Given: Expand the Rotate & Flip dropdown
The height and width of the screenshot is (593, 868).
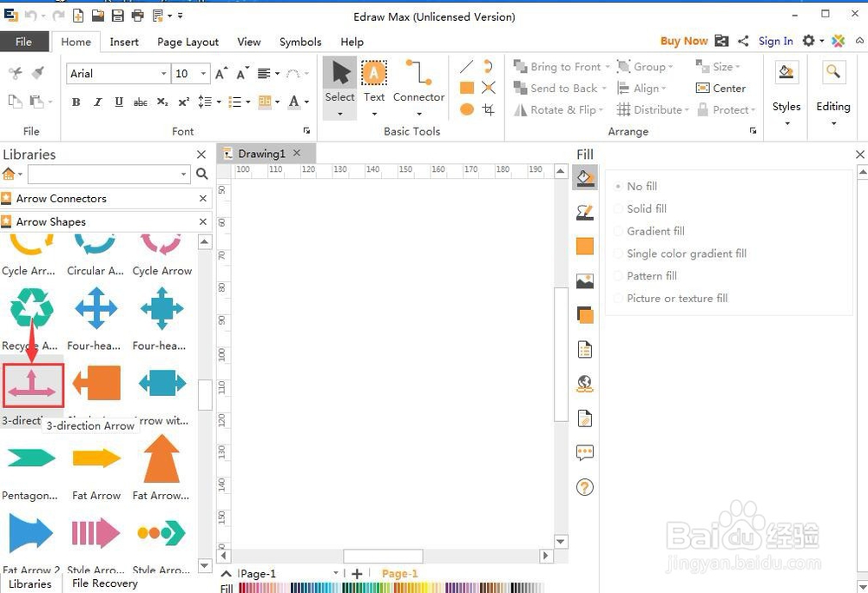Looking at the screenshot, I should [x=601, y=110].
